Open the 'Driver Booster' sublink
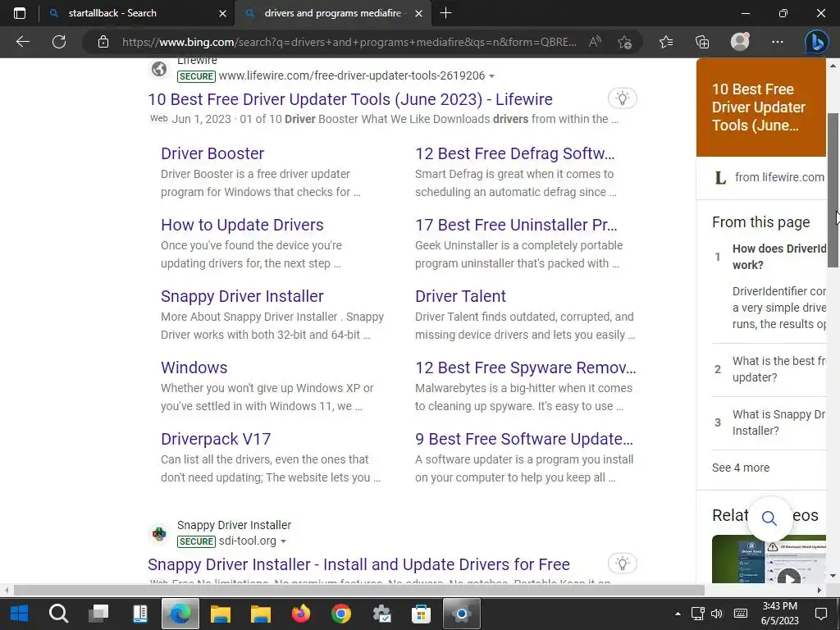The image size is (840, 630). pos(212,153)
